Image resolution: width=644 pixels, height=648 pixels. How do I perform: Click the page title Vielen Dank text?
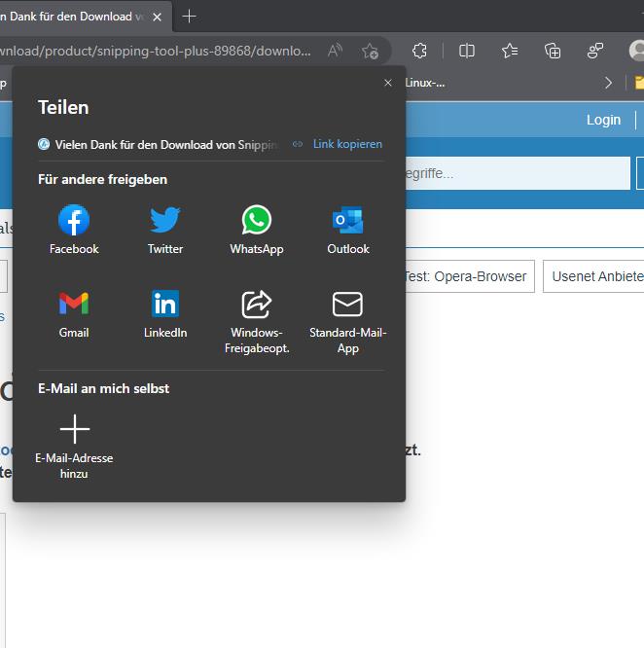[x=166, y=145]
